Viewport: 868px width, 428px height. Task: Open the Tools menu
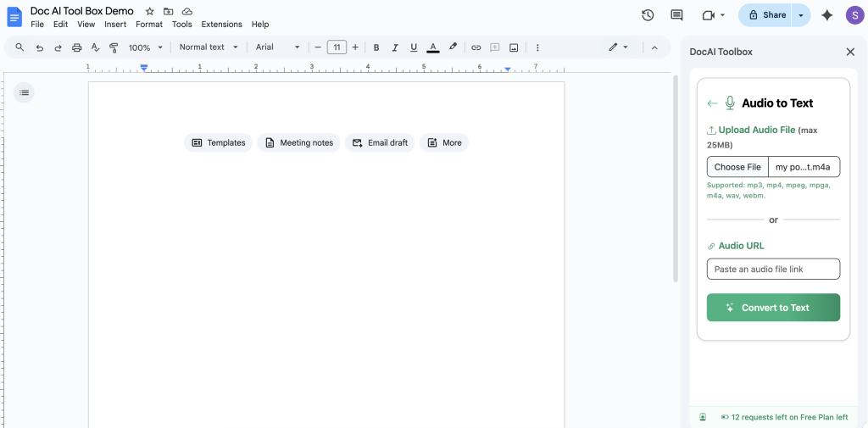pos(182,25)
